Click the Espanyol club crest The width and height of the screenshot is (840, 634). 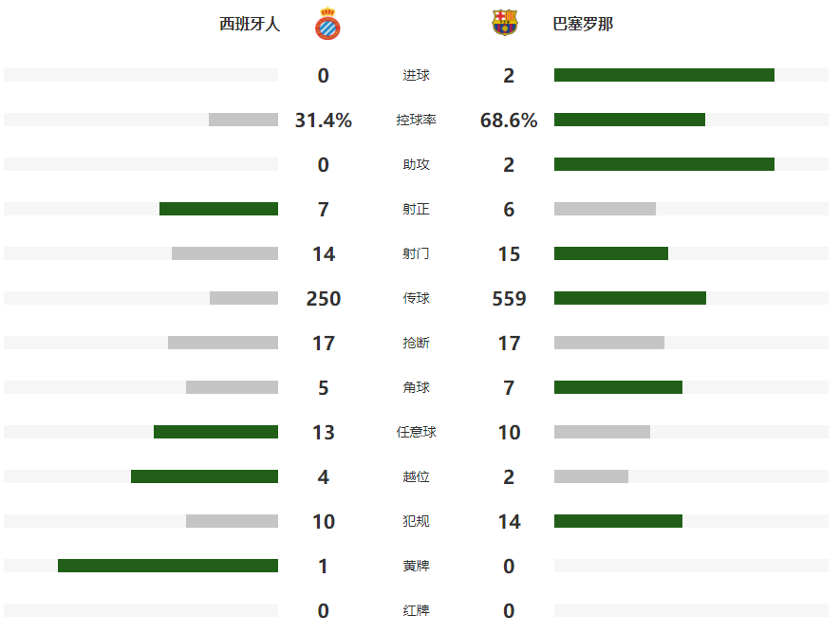coord(328,24)
